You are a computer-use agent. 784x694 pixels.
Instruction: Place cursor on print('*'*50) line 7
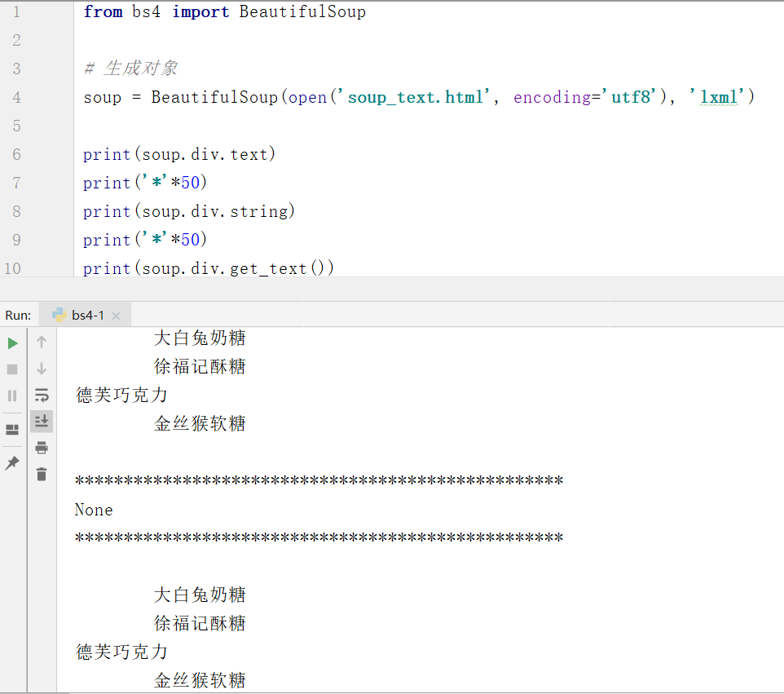pyautogui.click(x=145, y=183)
